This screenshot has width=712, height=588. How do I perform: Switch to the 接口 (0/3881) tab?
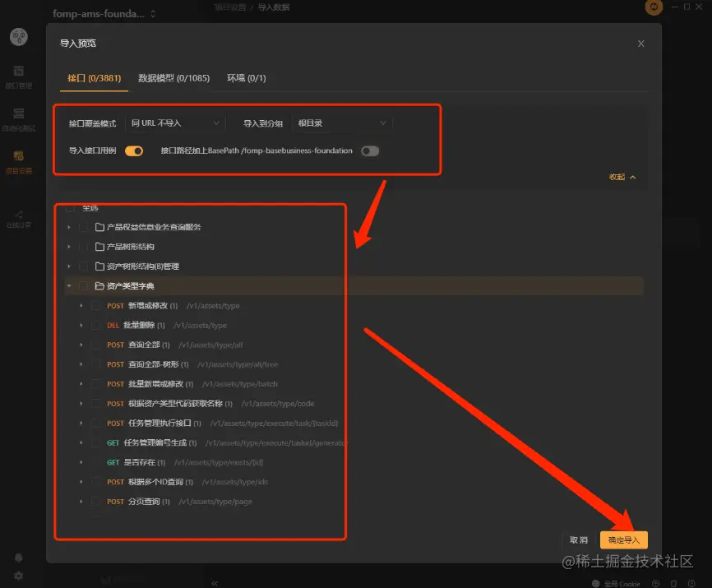pos(94,78)
